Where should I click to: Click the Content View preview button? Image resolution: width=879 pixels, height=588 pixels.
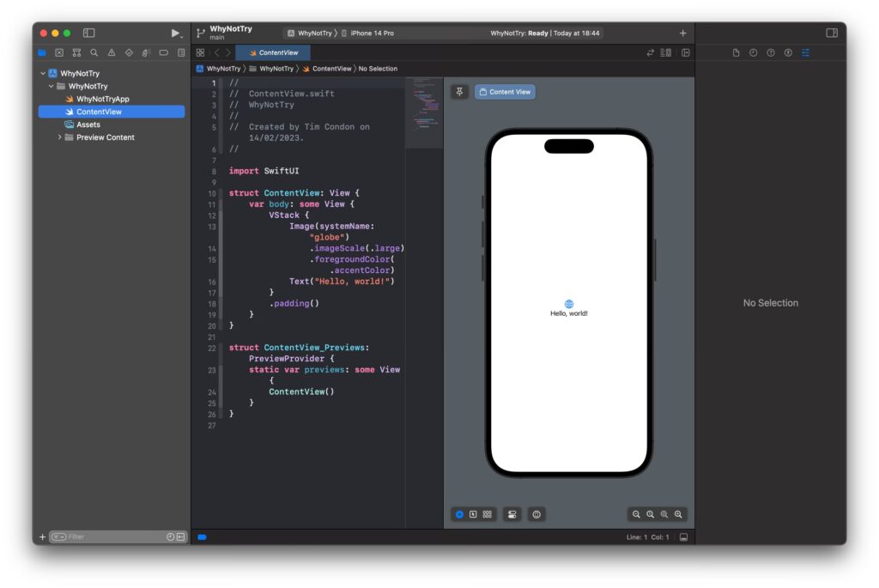(505, 92)
